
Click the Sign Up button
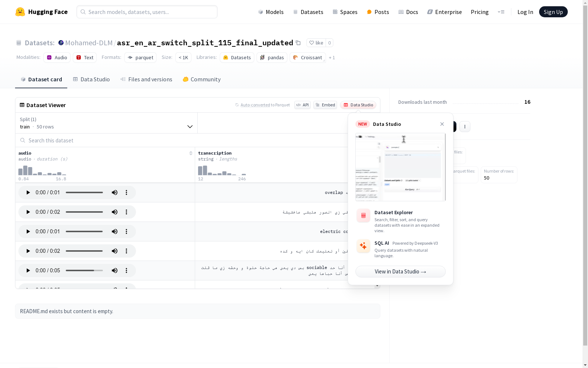pos(553,12)
